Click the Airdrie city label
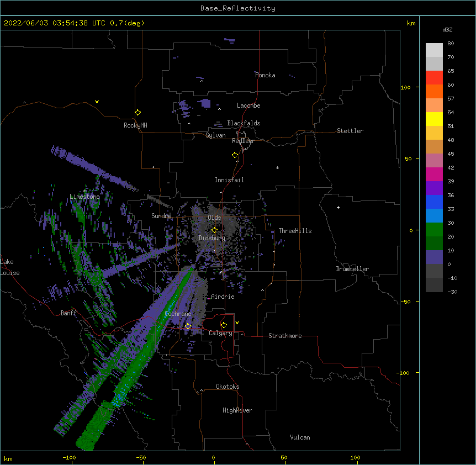This screenshot has width=476, height=465. tap(223, 297)
